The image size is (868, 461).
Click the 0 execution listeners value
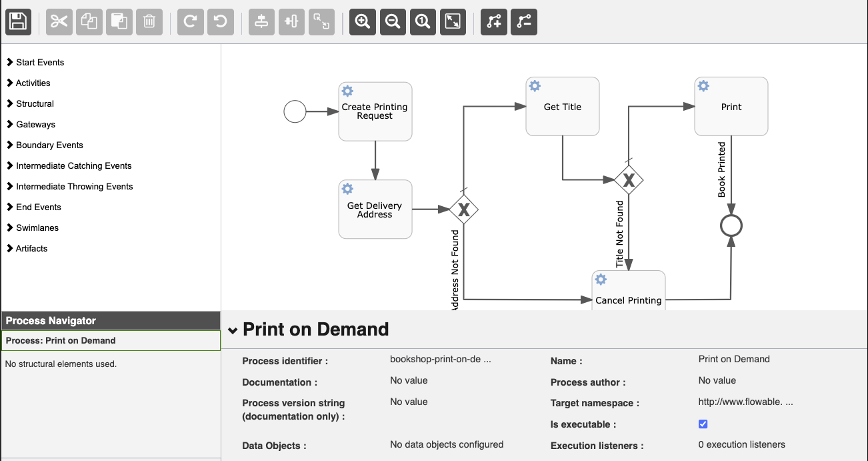741,444
